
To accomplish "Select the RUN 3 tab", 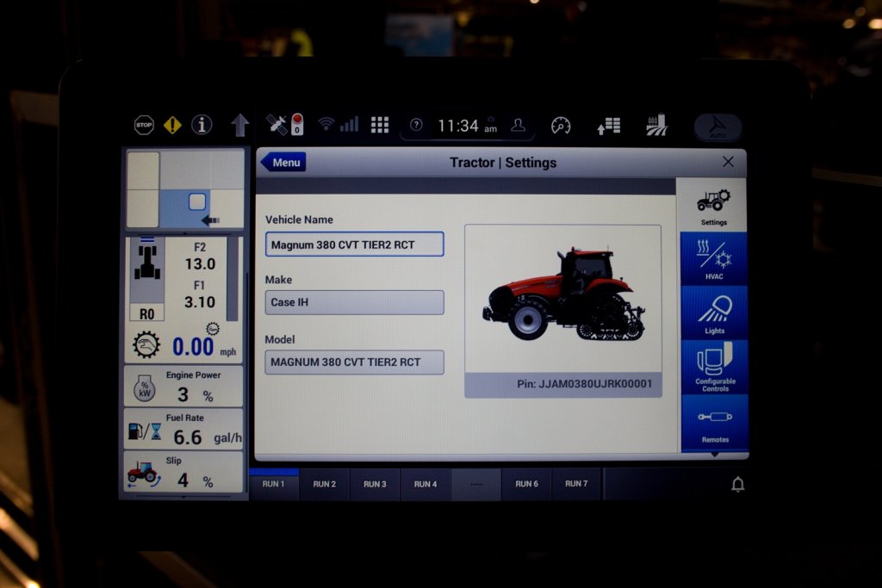I will pos(375,484).
